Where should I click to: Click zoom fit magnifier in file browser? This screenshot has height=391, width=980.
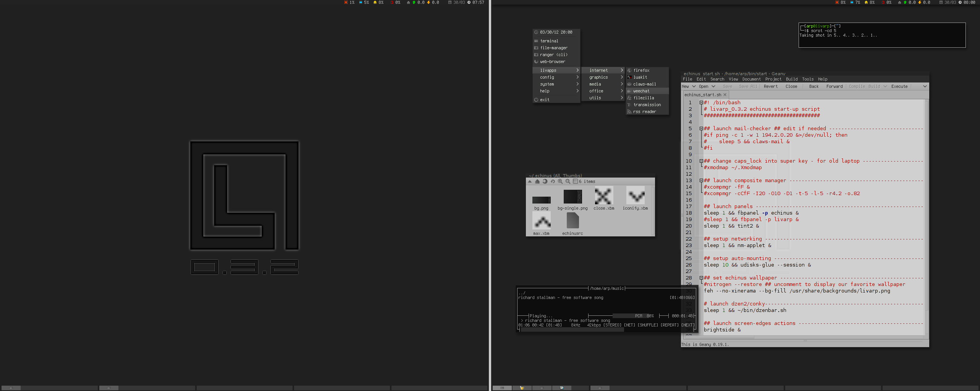pyautogui.click(x=568, y=181)
